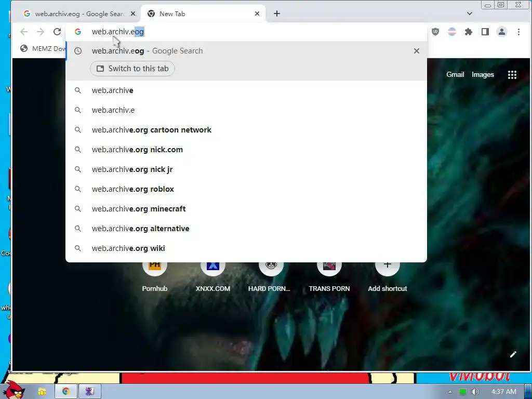532x399 pixels.
Task: Pick web.archive.org roblox suggestion
Action: pyautogui.click(x=246, y=189)
